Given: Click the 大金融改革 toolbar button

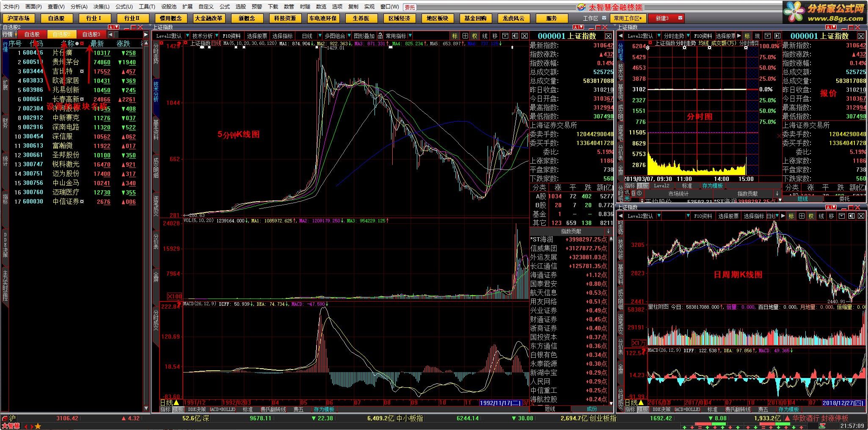Looking at the screenshot, I should tap(209, 18).
